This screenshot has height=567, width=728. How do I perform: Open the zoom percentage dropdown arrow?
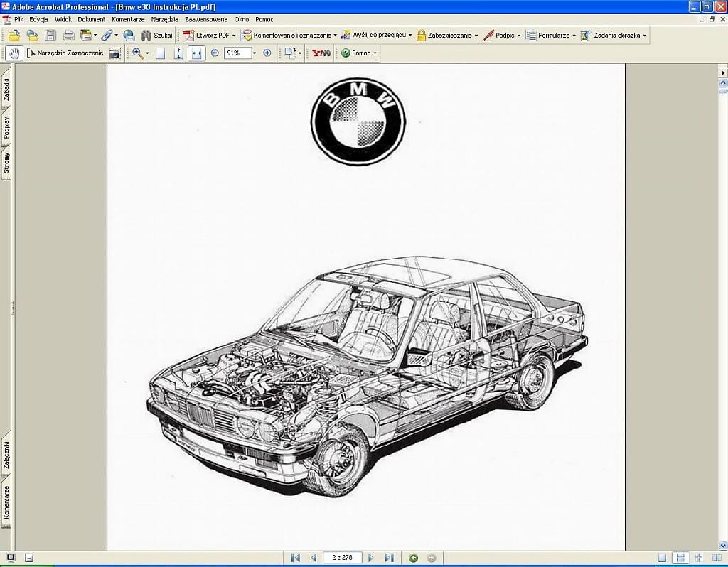pos(255,53)
